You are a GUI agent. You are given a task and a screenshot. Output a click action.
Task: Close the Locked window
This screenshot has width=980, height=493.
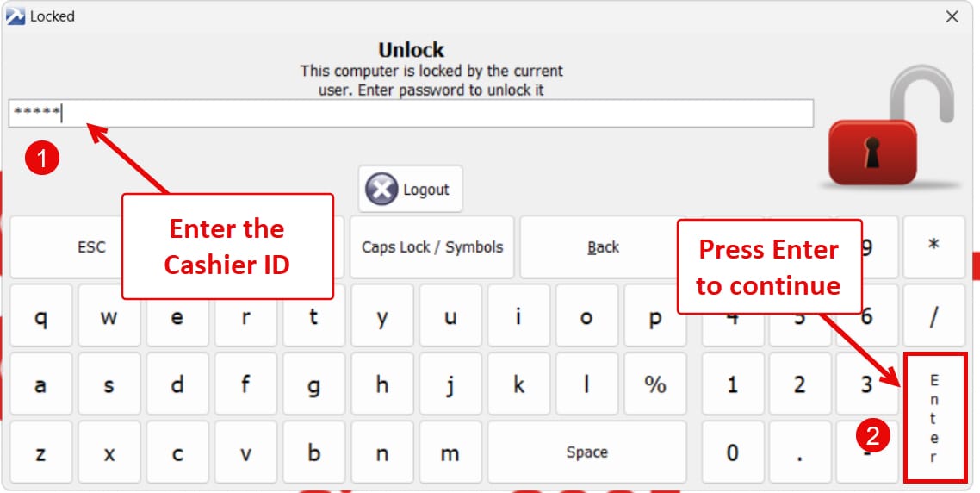(952, 16)
